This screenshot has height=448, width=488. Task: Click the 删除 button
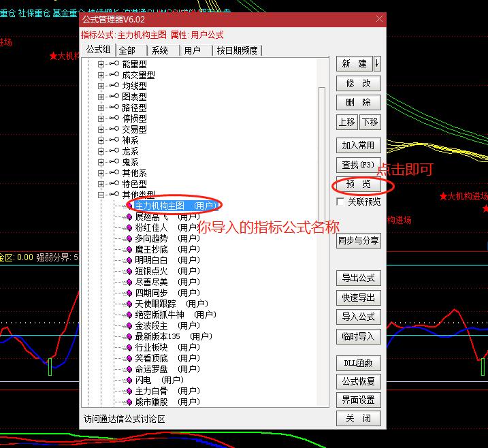(359, 102)
